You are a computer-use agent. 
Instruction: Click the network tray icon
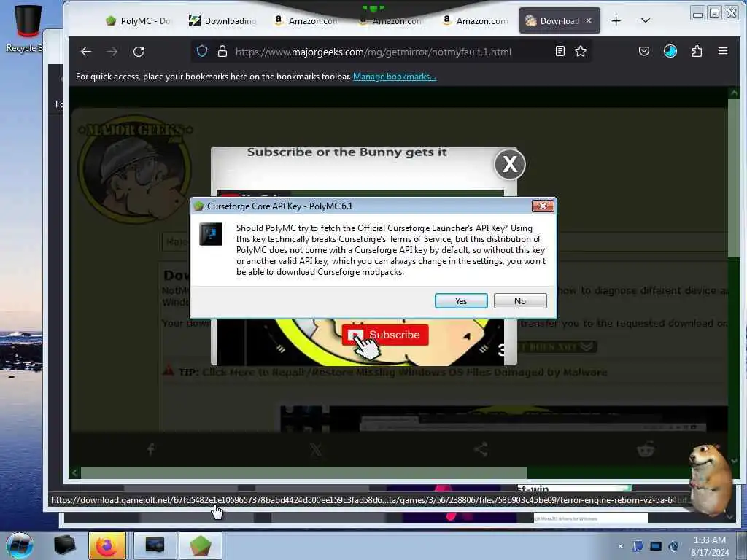click(673, 546)
